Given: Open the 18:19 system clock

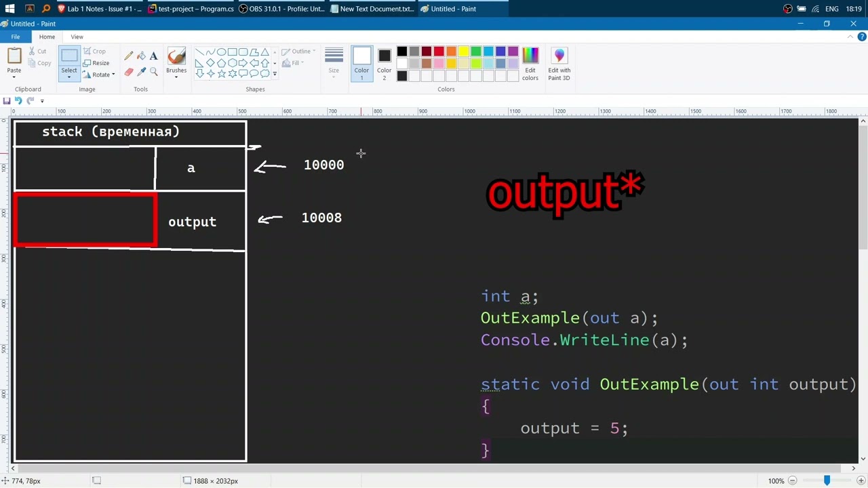Looking at the screenshot, I should point(853,9).
